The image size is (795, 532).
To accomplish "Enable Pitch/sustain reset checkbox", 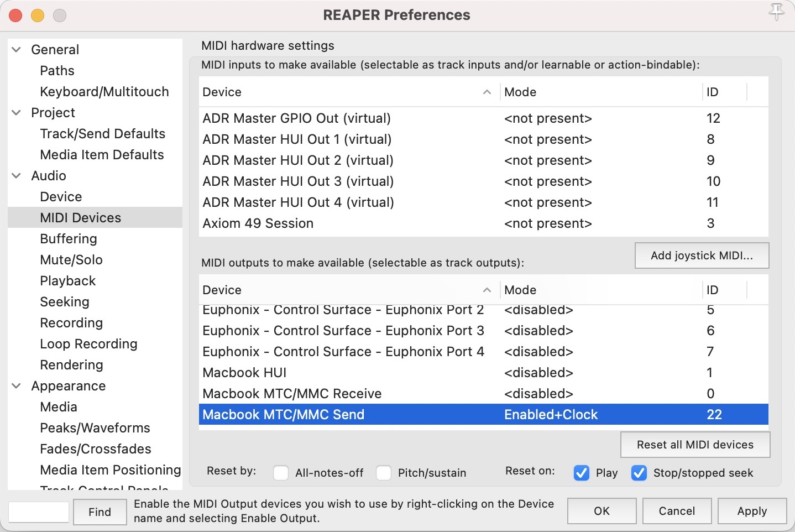I will tap(384, 473).
